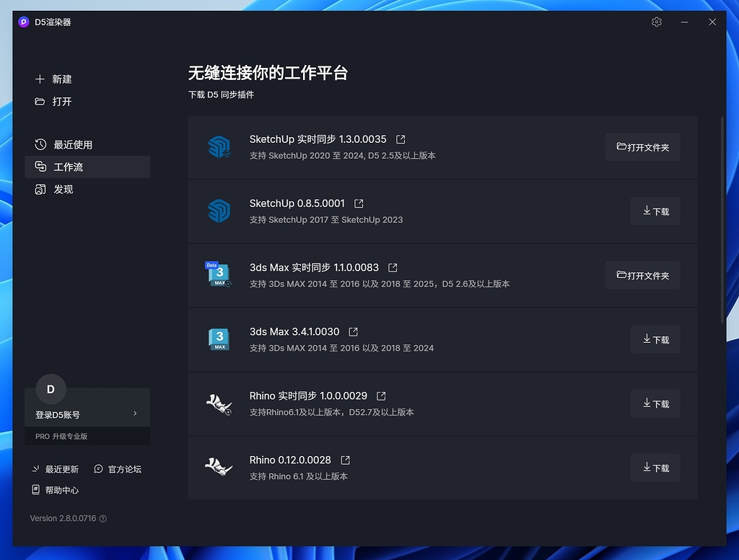Click the question mark beside Version 2.8.0.0716

(103, 518)
